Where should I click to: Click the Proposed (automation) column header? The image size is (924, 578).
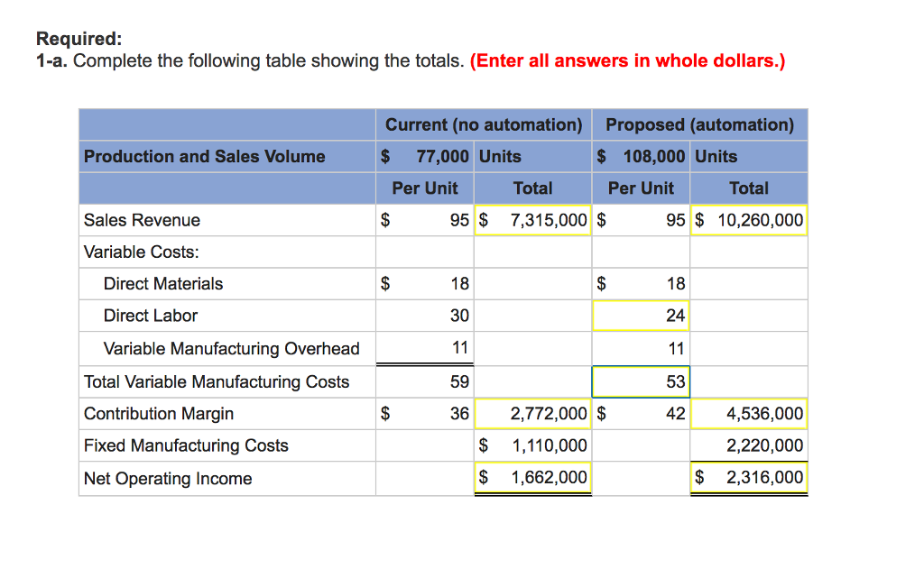click(700, 124)
